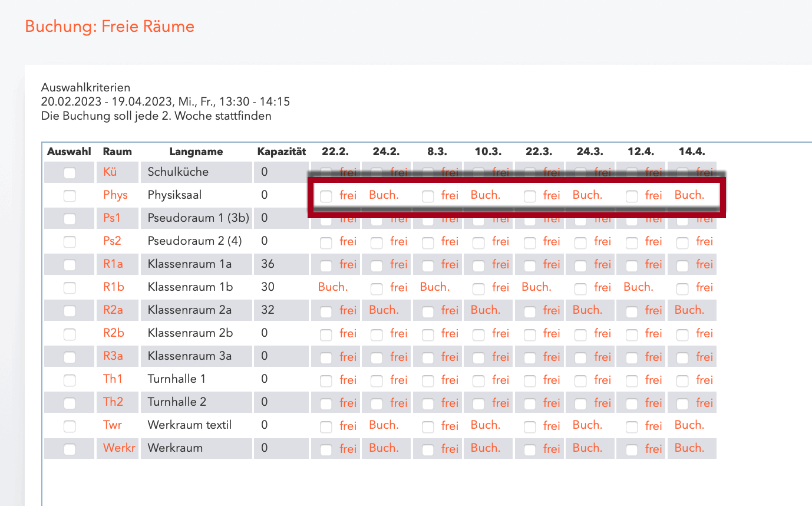812x506 pixels.
Task: Open the Twr room link
Action: coord(113,425)
